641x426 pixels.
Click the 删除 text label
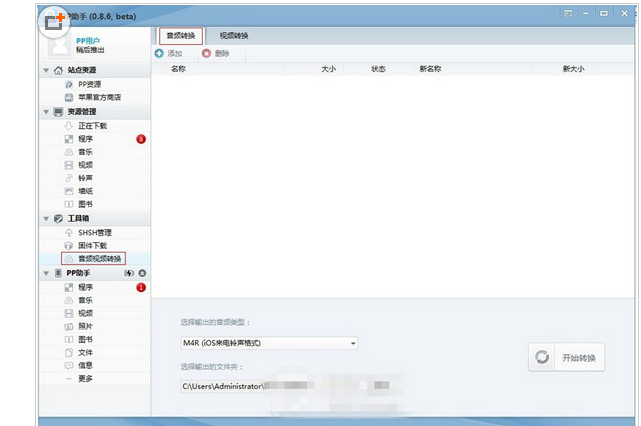(x=222, y=54)
